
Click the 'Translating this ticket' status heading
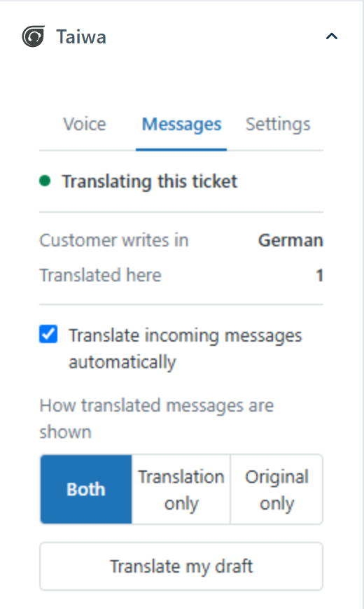(x=150, y=181)
